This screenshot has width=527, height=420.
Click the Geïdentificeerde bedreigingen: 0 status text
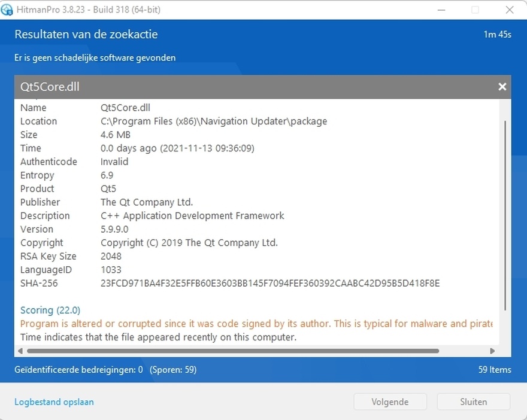pos(78,370)
